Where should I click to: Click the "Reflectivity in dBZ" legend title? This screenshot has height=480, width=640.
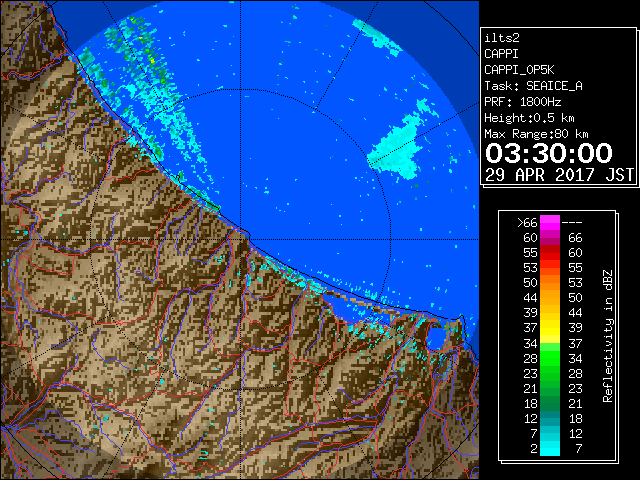pyautogui.click(x=608, y=336)
